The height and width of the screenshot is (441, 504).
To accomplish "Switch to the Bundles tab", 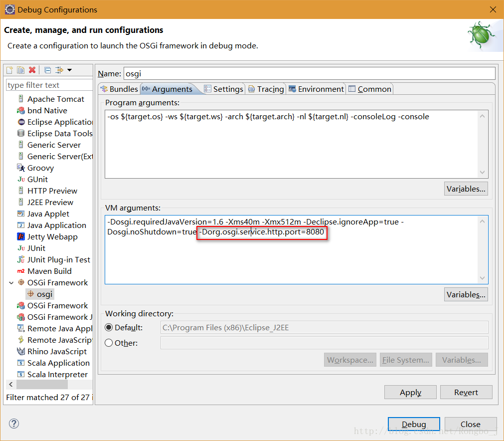I will tap(119, 89).
